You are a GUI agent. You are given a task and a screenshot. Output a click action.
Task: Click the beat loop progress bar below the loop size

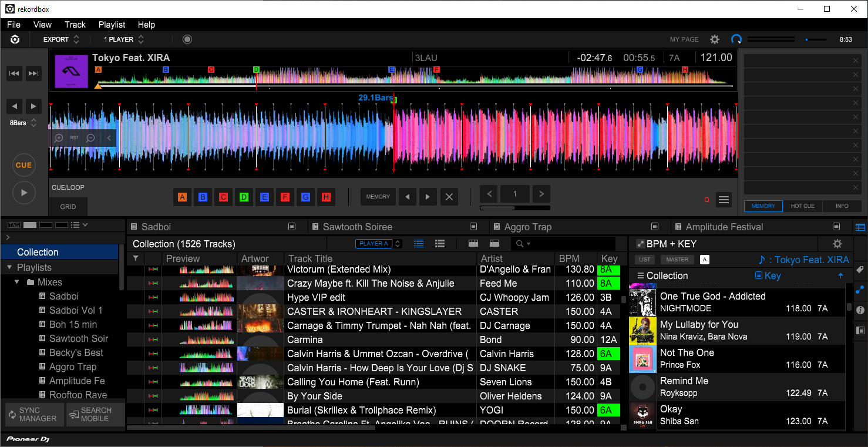(515, 208)
